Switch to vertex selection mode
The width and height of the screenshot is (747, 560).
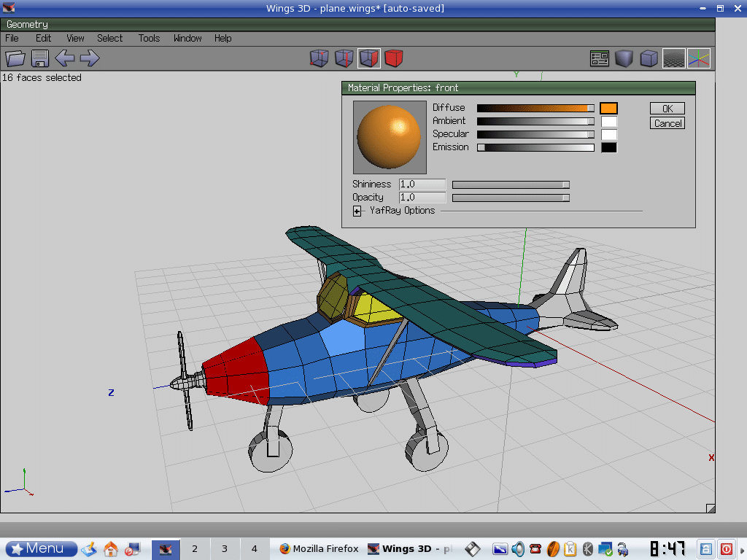(x=320, y=58)
